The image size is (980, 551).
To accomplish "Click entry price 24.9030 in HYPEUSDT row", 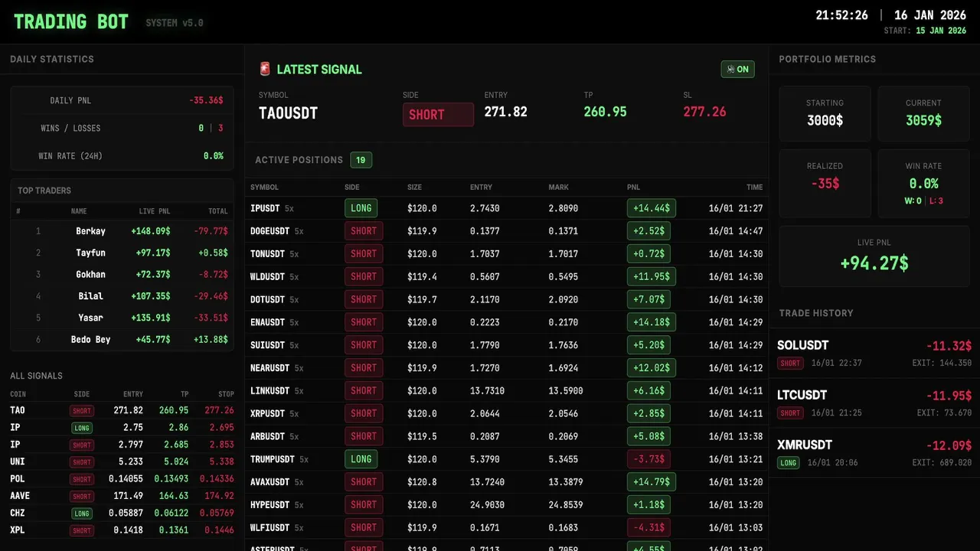I will point(488,505).
